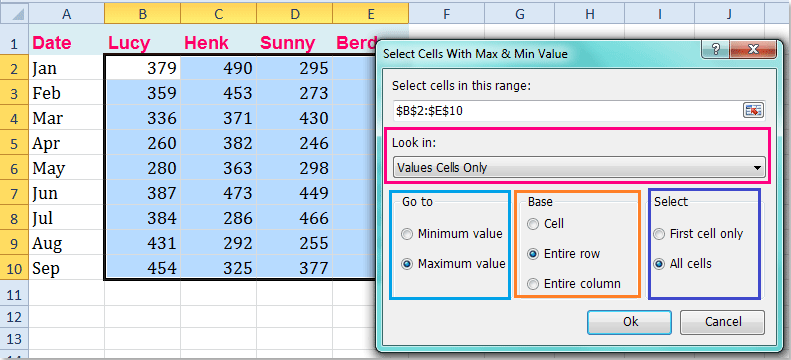791x360 pixels.
Task: Open the Look in dropdown list
Action: click(579, 167)
